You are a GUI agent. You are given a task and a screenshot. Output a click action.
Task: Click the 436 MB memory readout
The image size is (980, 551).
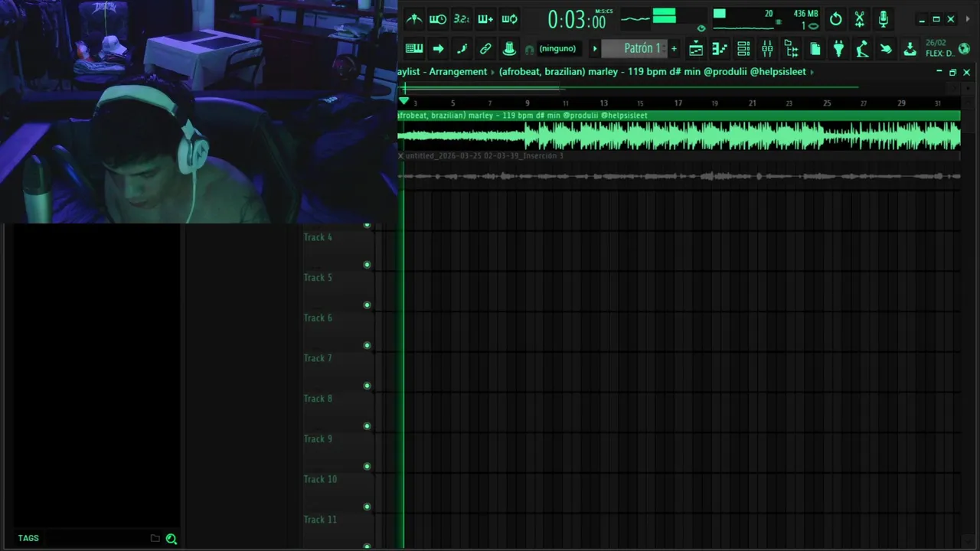(805, 14)
